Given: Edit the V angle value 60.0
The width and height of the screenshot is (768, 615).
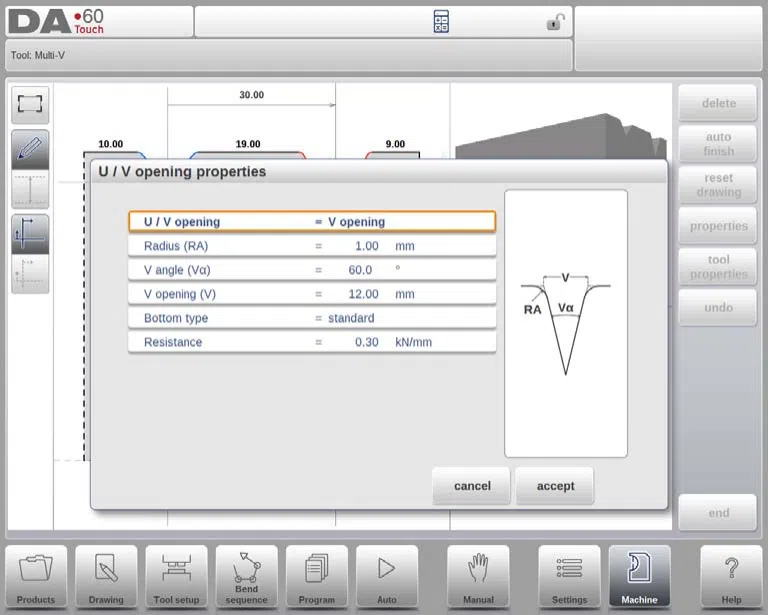Looking at the screenshot, I should click(x=312, y=270).
